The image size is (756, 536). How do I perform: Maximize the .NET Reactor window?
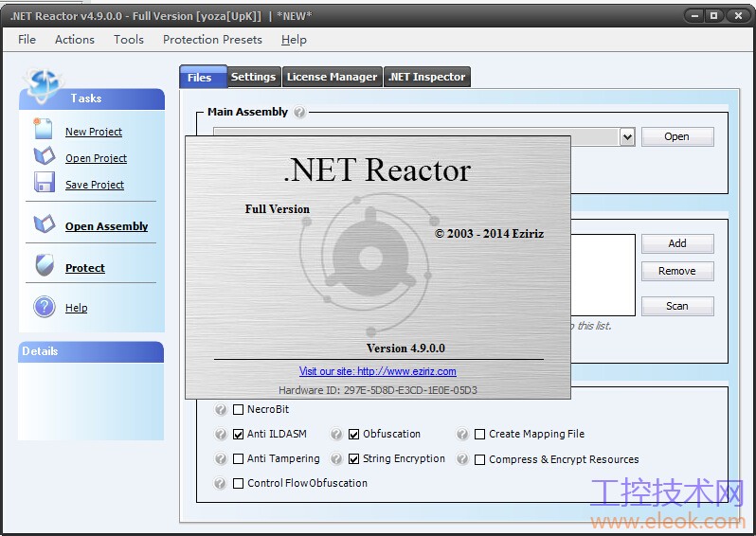(714, 16)
